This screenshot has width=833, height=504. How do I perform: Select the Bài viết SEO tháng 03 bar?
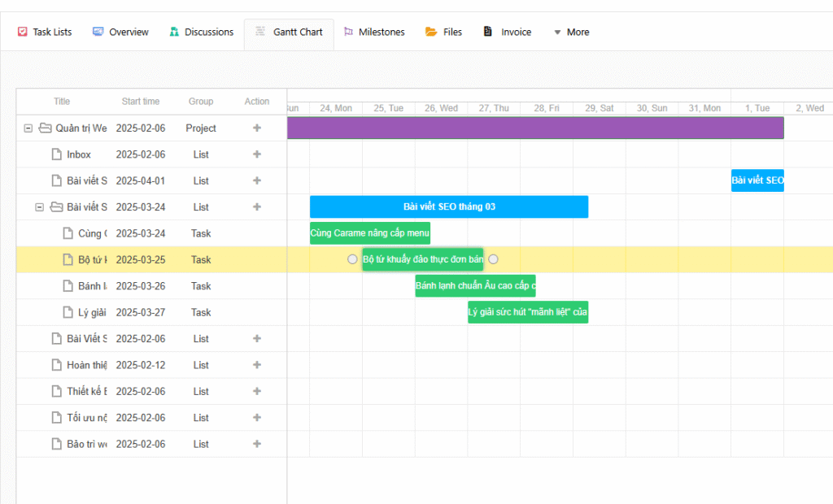pyautogui.click(x=449, y=206)
